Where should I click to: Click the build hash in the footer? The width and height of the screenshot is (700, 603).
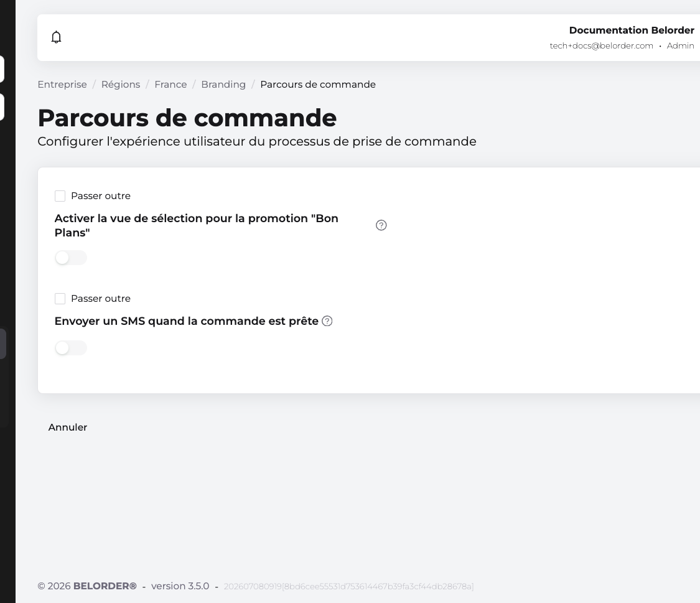tap(348, 586)
